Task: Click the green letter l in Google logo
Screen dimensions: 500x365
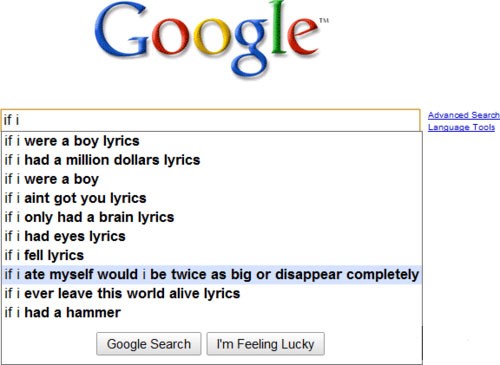Action: tap(278, 27)
